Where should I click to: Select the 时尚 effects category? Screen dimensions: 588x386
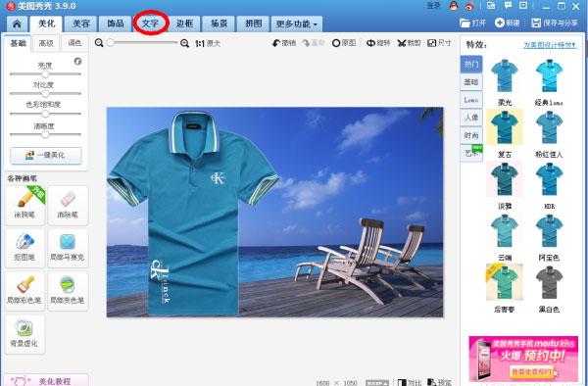471,135
